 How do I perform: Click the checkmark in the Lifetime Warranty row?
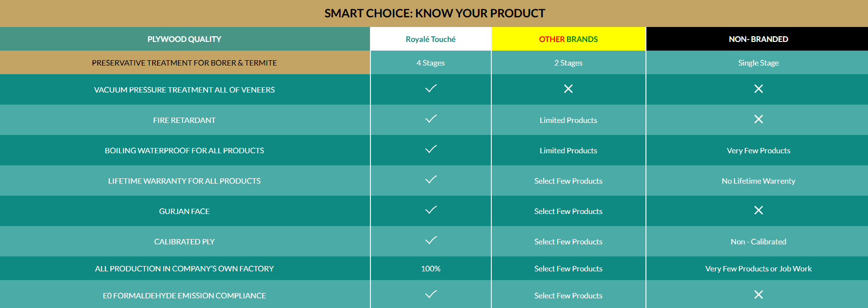[x=431, y=180]
